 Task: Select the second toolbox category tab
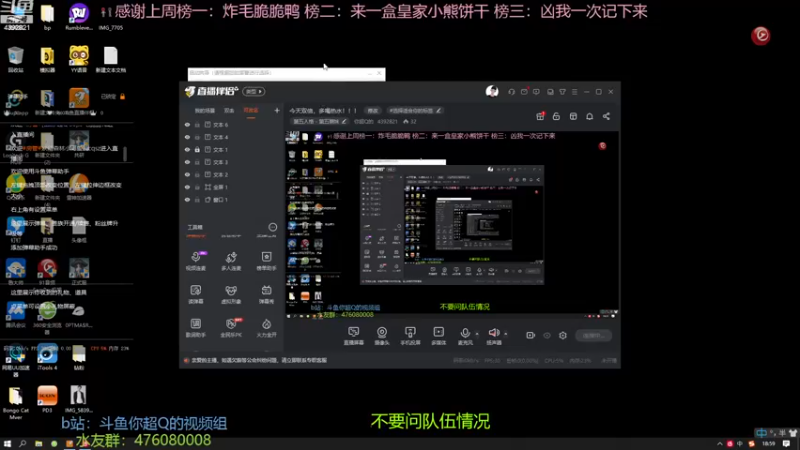(231, 236)
